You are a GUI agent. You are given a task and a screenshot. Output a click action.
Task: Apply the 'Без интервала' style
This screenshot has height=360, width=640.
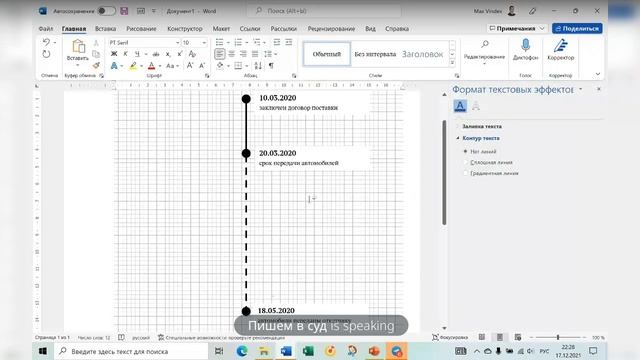[375, 54]
